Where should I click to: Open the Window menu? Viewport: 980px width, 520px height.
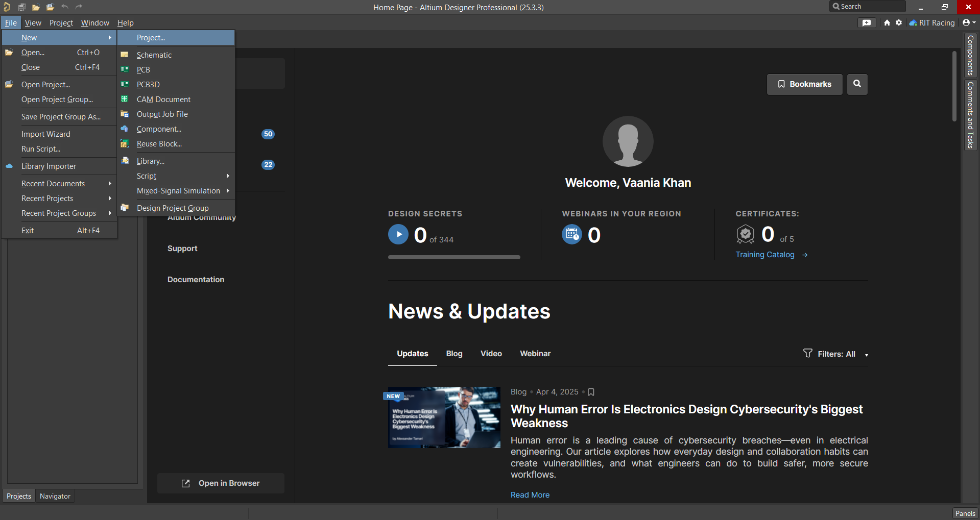(x=95, y=22)
